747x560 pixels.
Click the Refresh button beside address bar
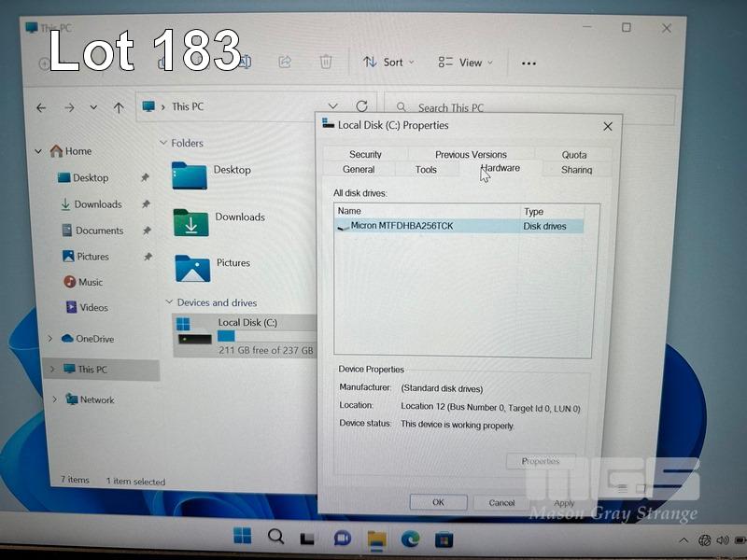click(x=361, y=106)
